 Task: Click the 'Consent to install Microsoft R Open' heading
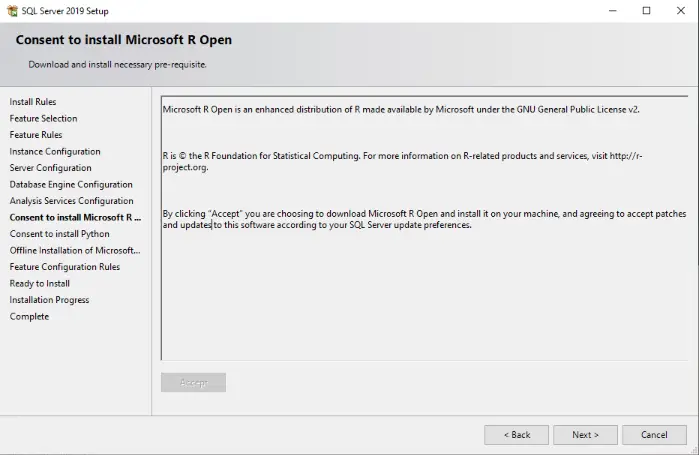click(124, 40)
